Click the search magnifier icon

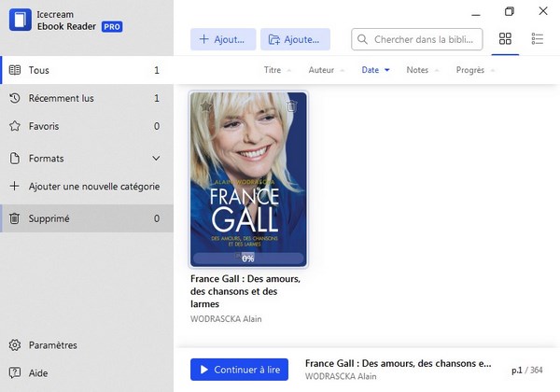click(362, 40)
